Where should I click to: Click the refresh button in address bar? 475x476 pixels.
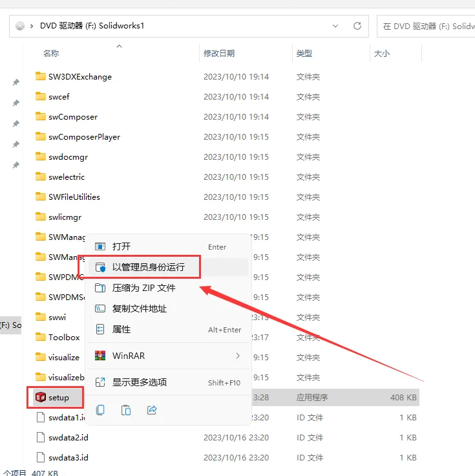[x=357, y=27]
